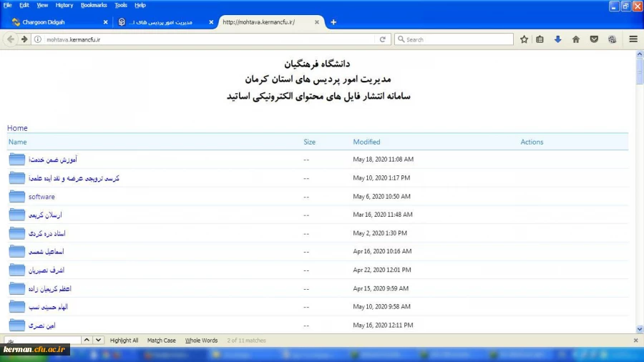
Task: Click the page scrollbar down arrow
Action: pyautogui.click(x=640, y=329)
